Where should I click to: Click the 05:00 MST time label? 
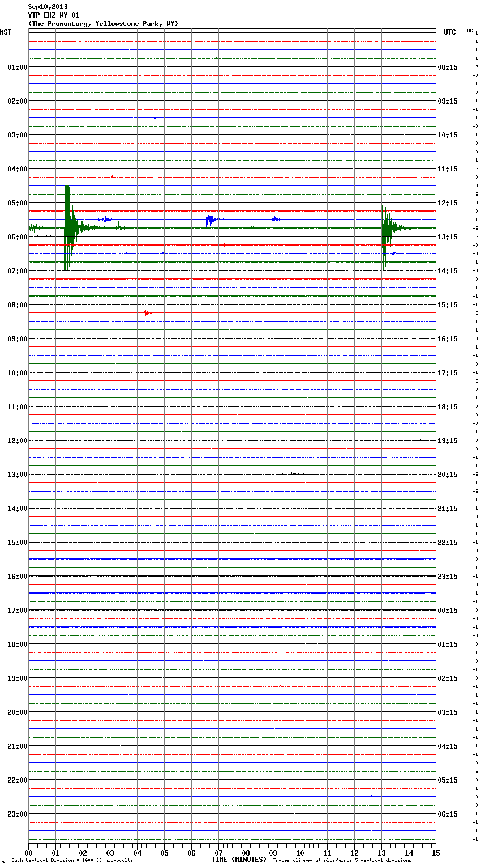point(18,203)
